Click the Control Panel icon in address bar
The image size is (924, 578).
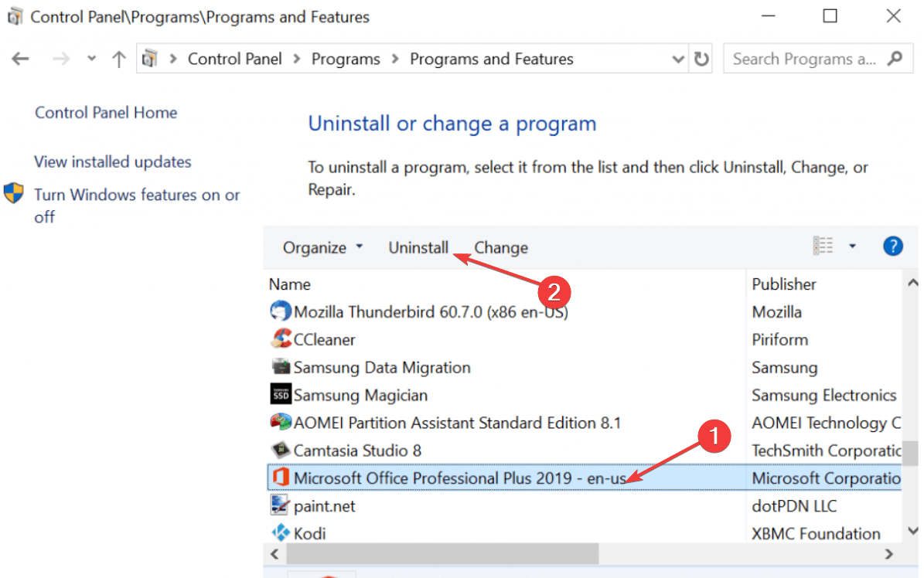pos(150,58)
